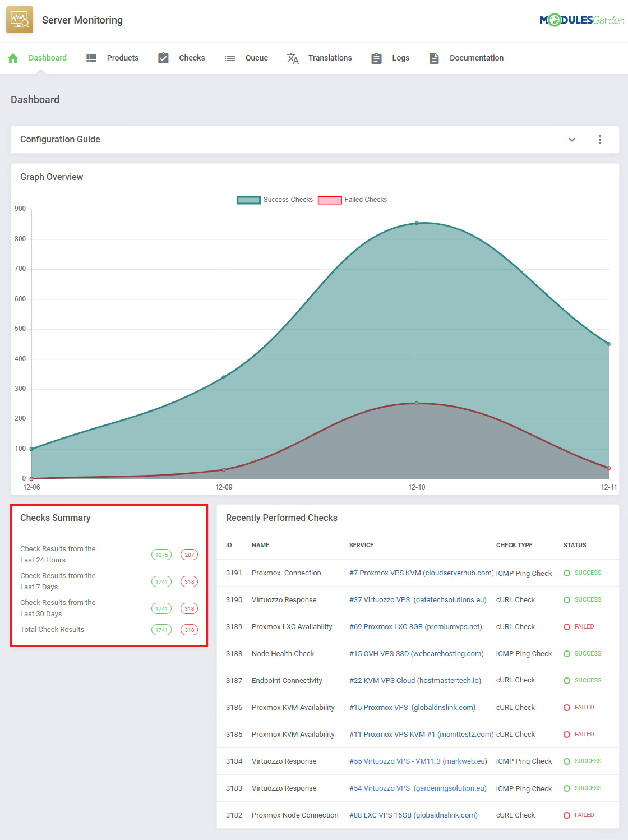The image size is (628, 840).
Task: Click the NAME column header
Action: pyautogui.click(x=261, y=546)
